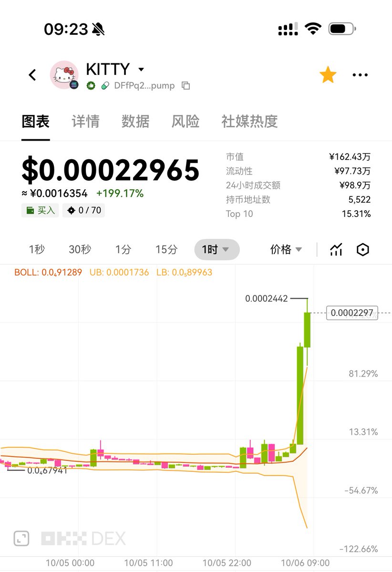Tap the +199.17% change value
The width and height of the screenshot is (392, 572).
120,194
